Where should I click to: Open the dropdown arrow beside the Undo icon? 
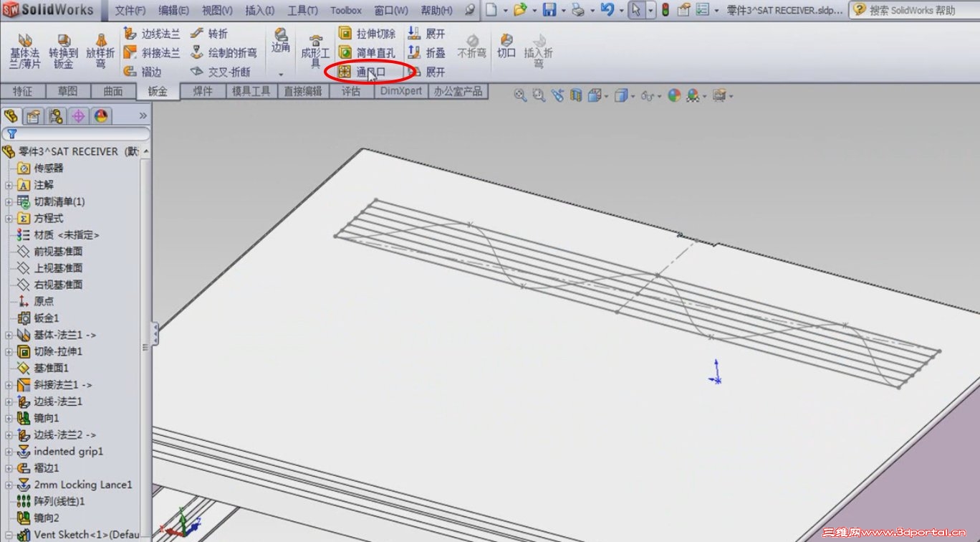click(620, 11)
